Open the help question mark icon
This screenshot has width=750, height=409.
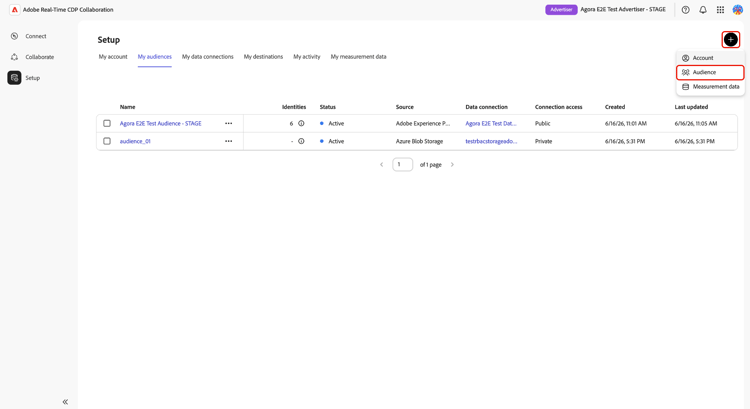[x=685, y=10]
